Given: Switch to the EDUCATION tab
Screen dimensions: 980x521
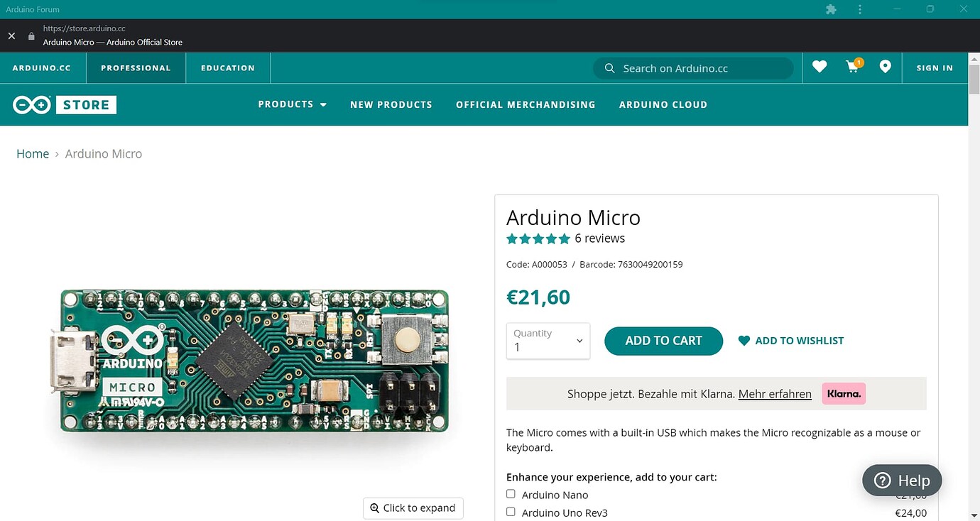Looking at the screenshot, I should point(227,67).
